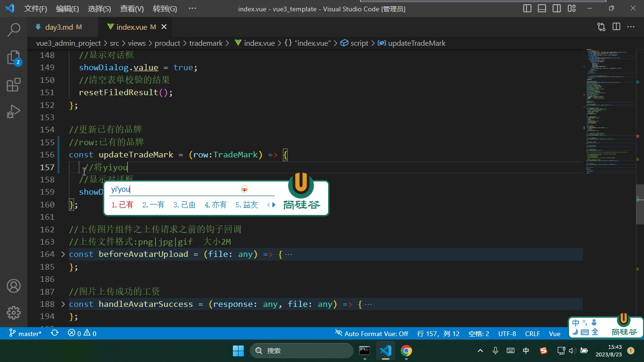Change the CRLF line ending setting
The width and height of the screenshot is (644, 362).
click(x=532, y=333)
